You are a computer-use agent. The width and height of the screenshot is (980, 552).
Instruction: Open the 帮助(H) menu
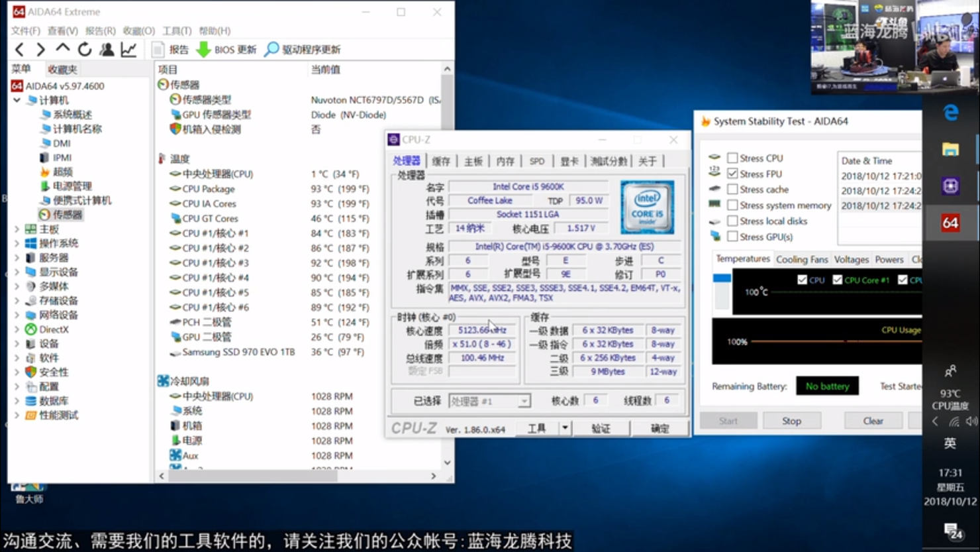tap(215, 30)
